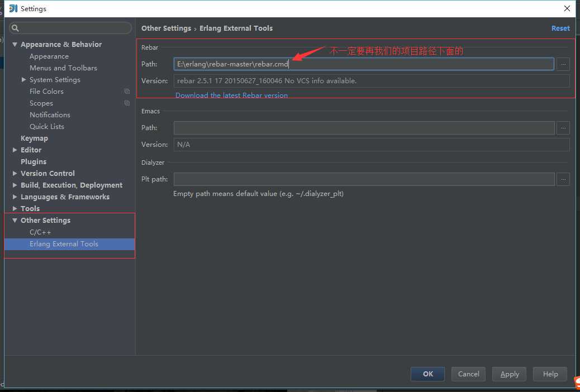Open Quick Lists settings

pos(47,126)
